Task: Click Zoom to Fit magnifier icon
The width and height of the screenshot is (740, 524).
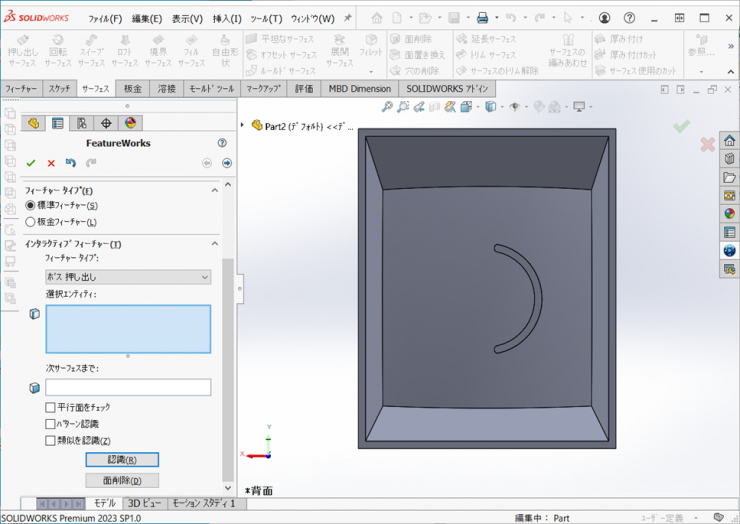Action: (x=387, y=107)
